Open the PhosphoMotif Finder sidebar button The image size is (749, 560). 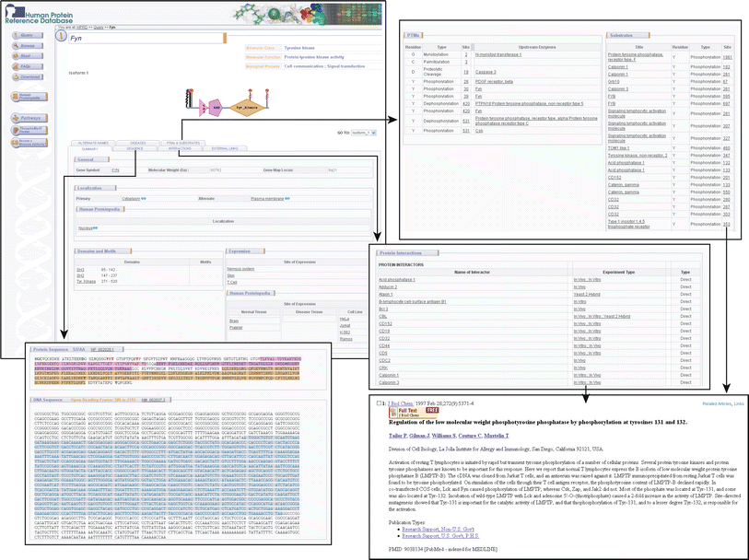pyautogui.click(x=27, y=131)
